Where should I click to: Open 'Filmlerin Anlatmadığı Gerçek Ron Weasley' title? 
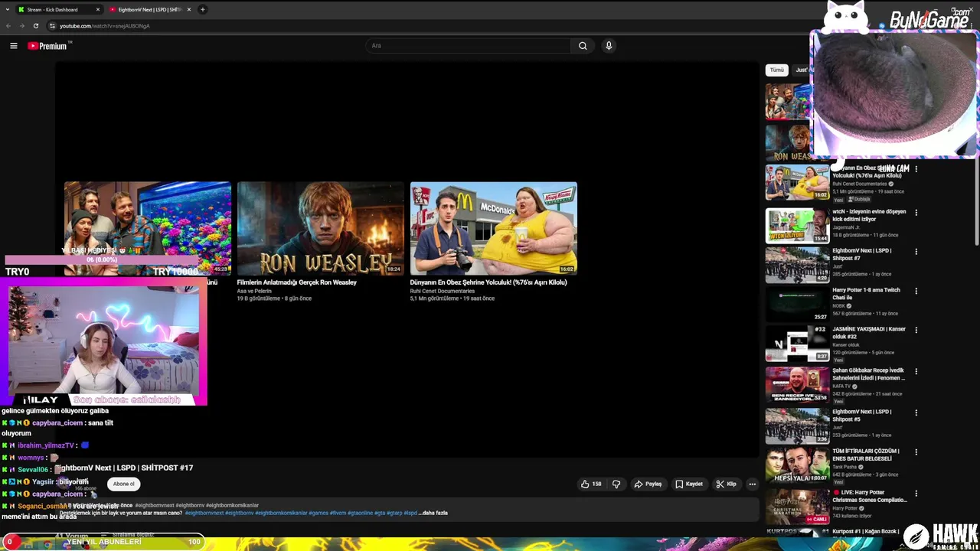pos(297,282)
